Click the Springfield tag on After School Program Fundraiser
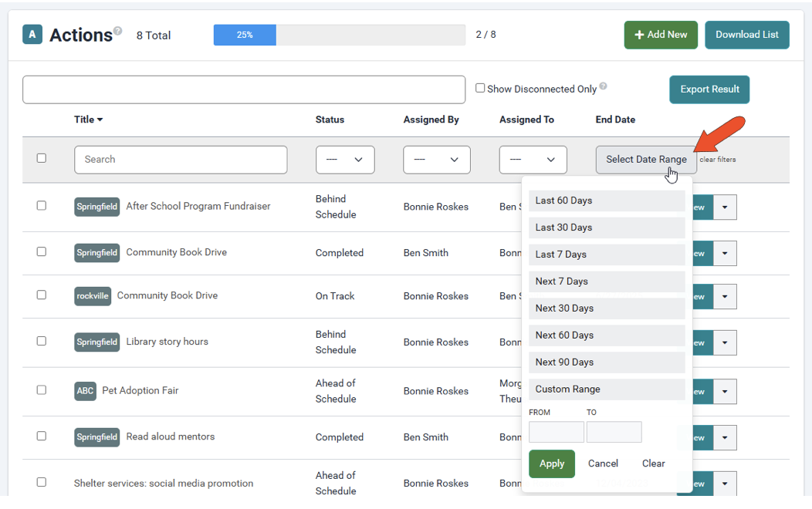The image size is (812, 509). 96,207
